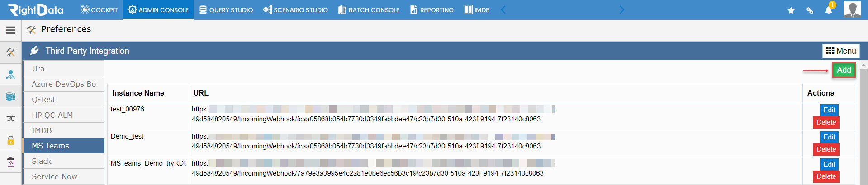Open the hamburger menu icon
This screenshot has height=185, width=868.
click(11, 30)
